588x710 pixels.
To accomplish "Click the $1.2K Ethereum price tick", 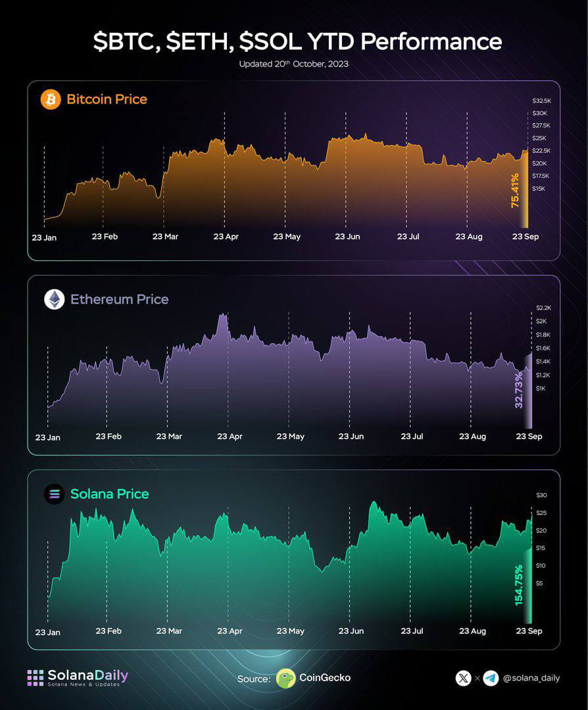I will (x=543, y=375).
